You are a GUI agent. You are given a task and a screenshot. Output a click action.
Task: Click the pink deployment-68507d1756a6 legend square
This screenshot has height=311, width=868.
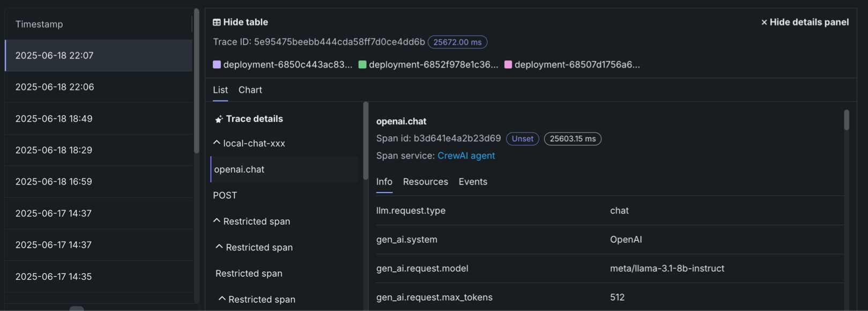click(x=508, y=65)
